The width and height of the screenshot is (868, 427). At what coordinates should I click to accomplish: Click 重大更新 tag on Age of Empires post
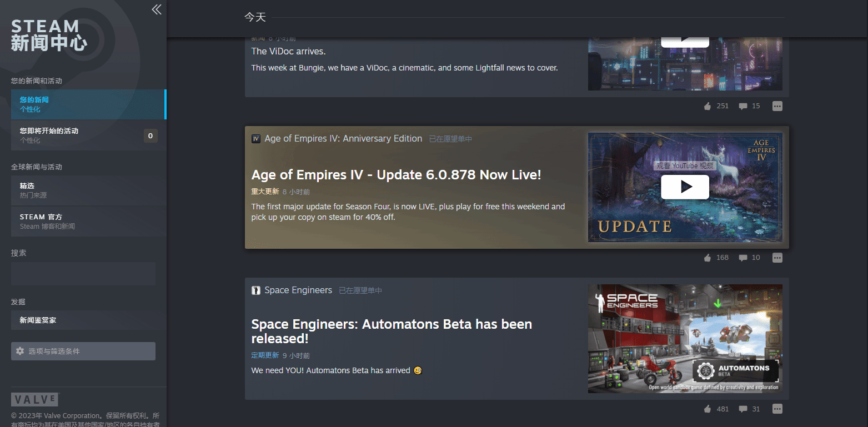[x=265, y=192]
